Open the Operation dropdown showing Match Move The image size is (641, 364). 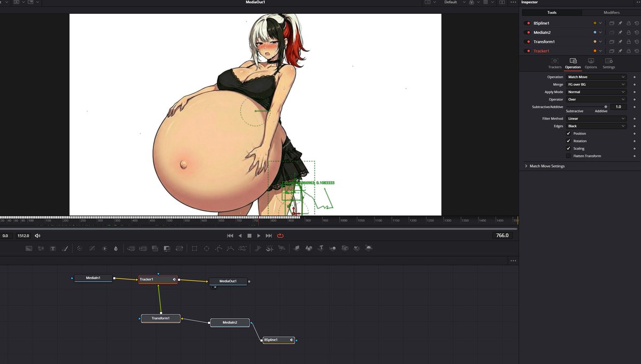coord(597,77)
